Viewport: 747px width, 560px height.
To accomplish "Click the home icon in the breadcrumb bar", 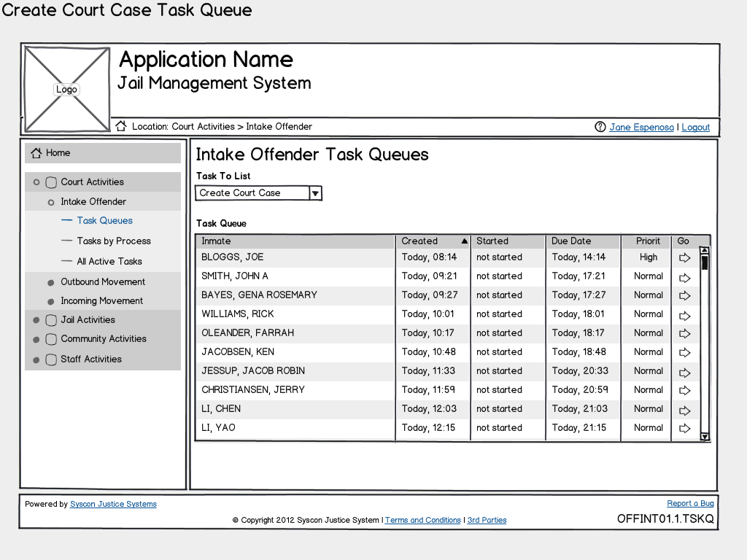I will tap(121, 126).
